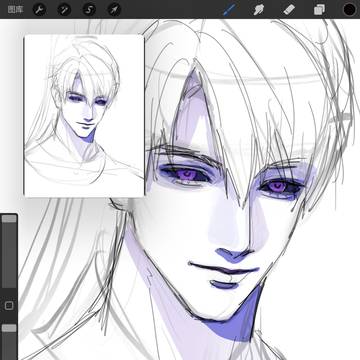Select the Brush tool
Screen dimensions: 360x360
point(229,10)
